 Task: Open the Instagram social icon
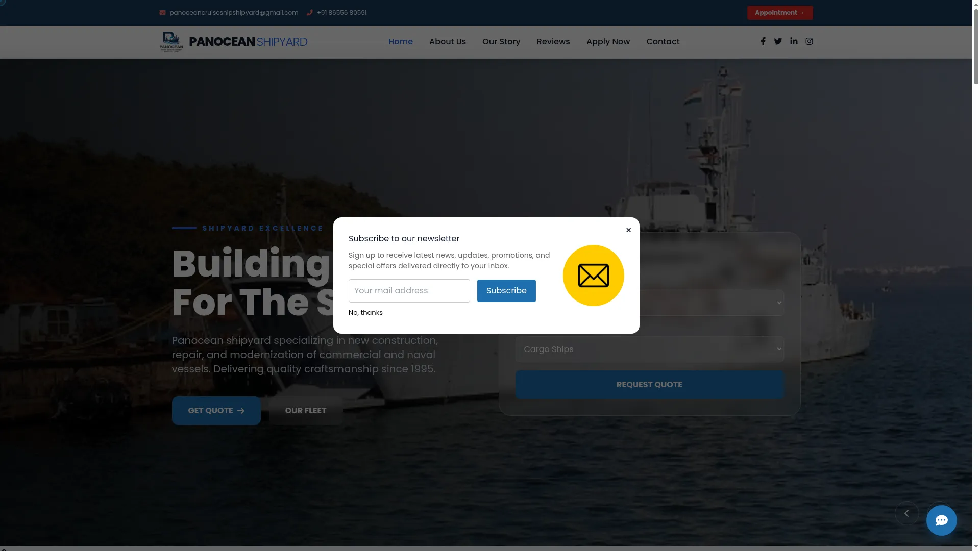809,41
